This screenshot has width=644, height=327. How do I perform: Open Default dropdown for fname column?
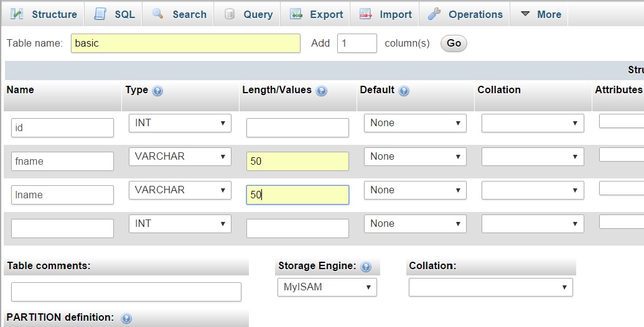click(x=415, y=157)
